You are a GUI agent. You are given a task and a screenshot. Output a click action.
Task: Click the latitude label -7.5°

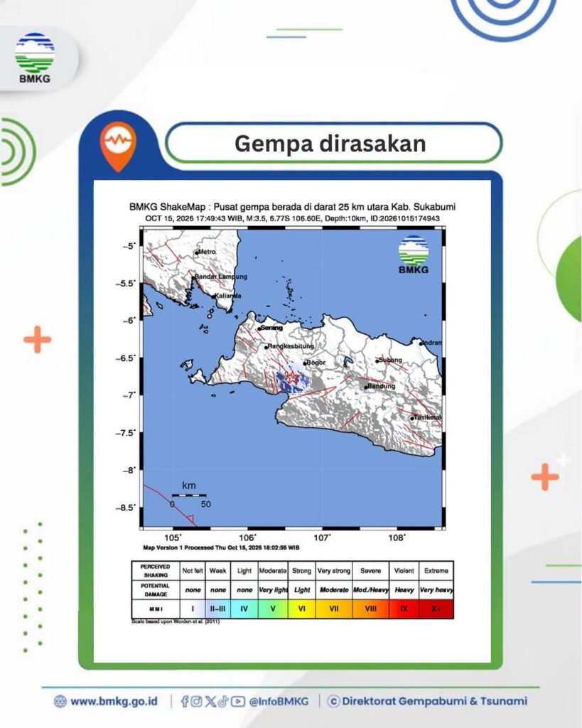[x=125, y=433]
